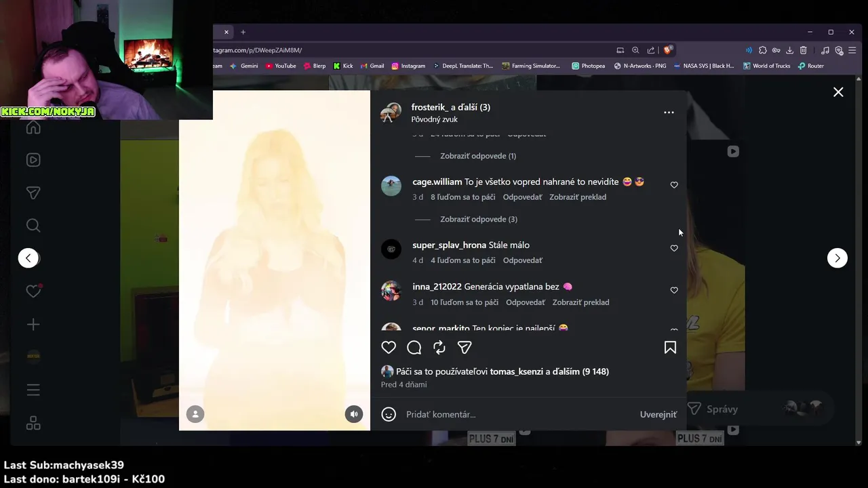Click the comment bubble icon under post
This screenshot has width=868, height=488.
click(414, 347)
